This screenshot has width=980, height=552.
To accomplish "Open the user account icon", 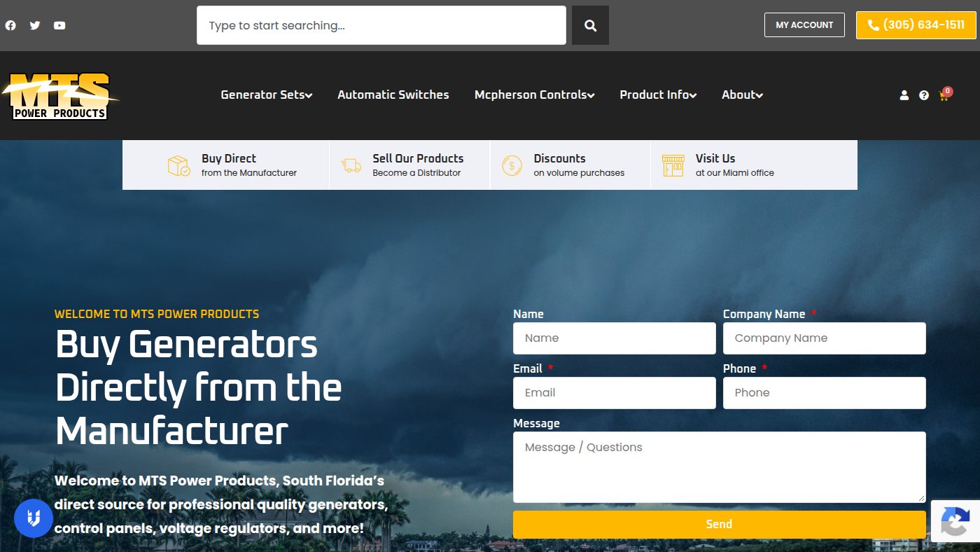I will point(904,95).
